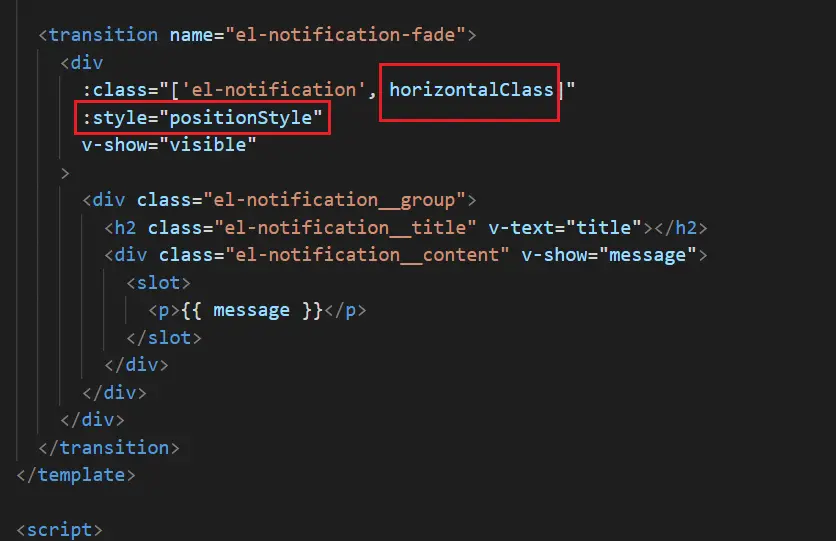Image resolution: width=836 pixels, height=541 pixels.
Task: Place cursor after horizontalClass binding
Action: (554, 90)
